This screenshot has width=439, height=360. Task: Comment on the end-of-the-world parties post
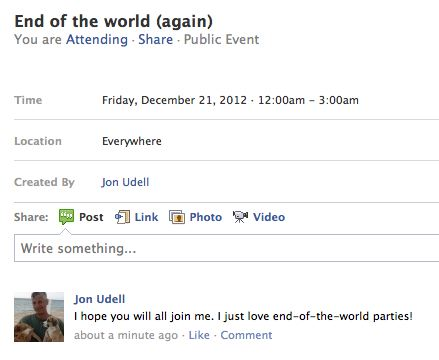tap(246, 335)
